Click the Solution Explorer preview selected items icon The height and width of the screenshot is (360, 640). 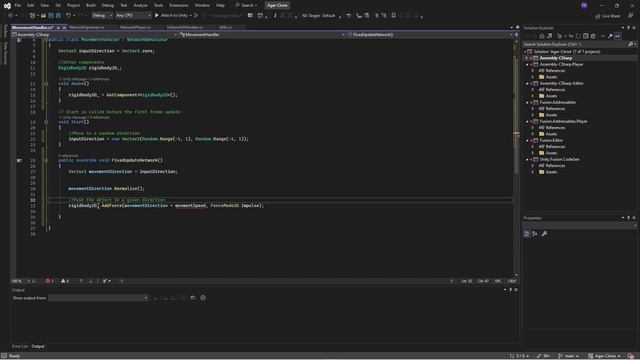click(618, 36)
